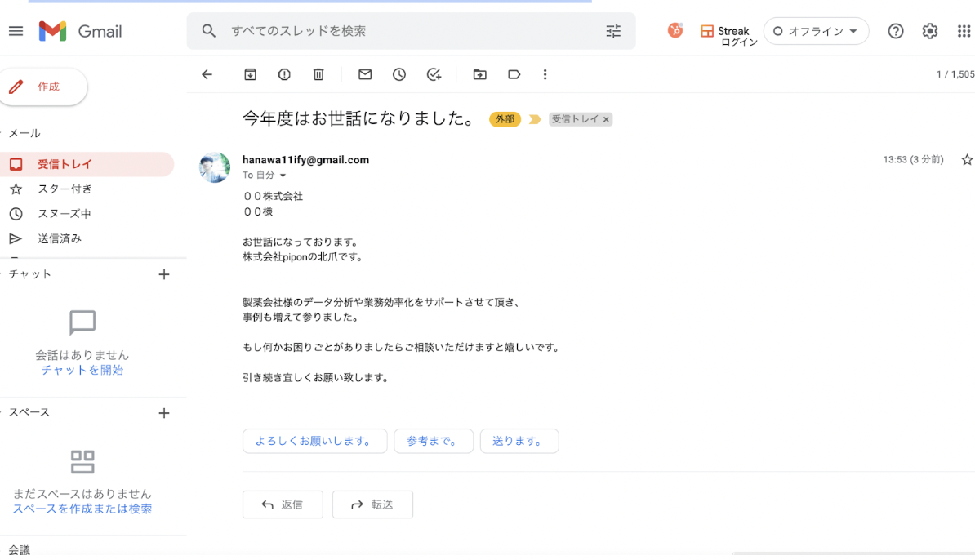The height and width of the screenshot is (560, 975).
Task: Show search options in the search bar
Action: click(613, 31)
